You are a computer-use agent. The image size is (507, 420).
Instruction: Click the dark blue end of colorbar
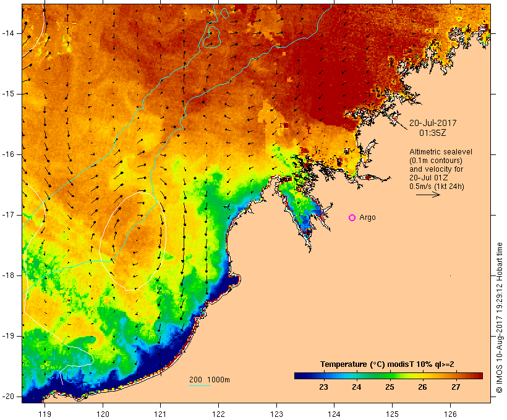click(x=299, y=376)
